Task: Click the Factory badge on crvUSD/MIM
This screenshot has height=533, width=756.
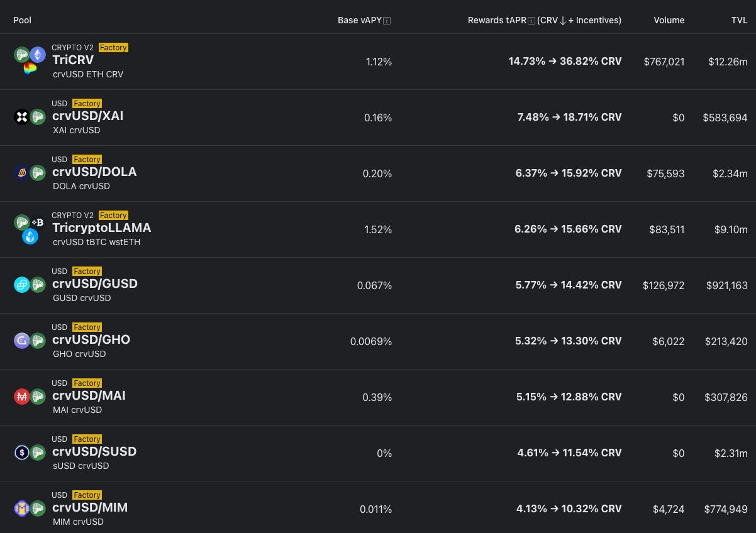Action: pos(87,495)
